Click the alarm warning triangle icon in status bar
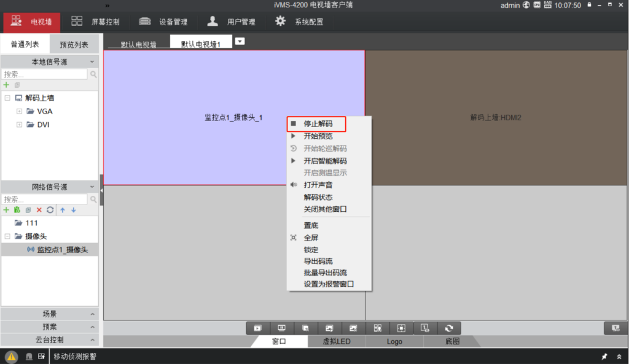Image resolution: width=629 pixels, height=364 pixels. click(x=12, y=357)
